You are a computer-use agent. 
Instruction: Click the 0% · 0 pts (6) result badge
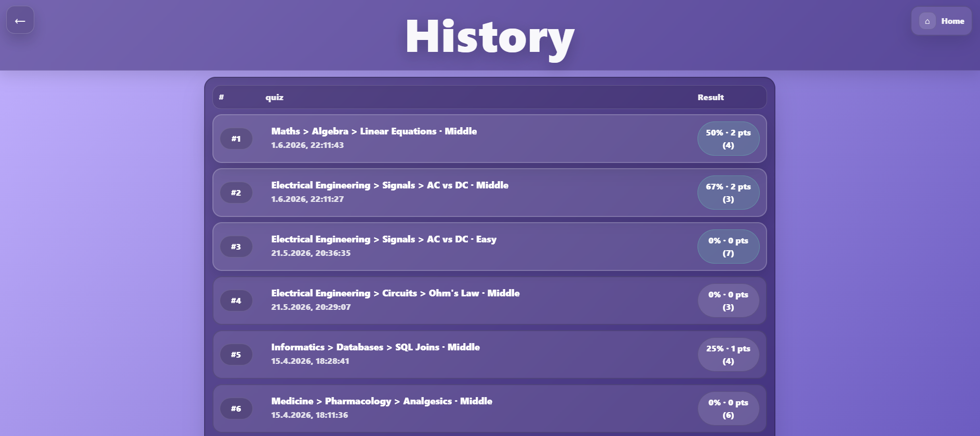[728, 408]
